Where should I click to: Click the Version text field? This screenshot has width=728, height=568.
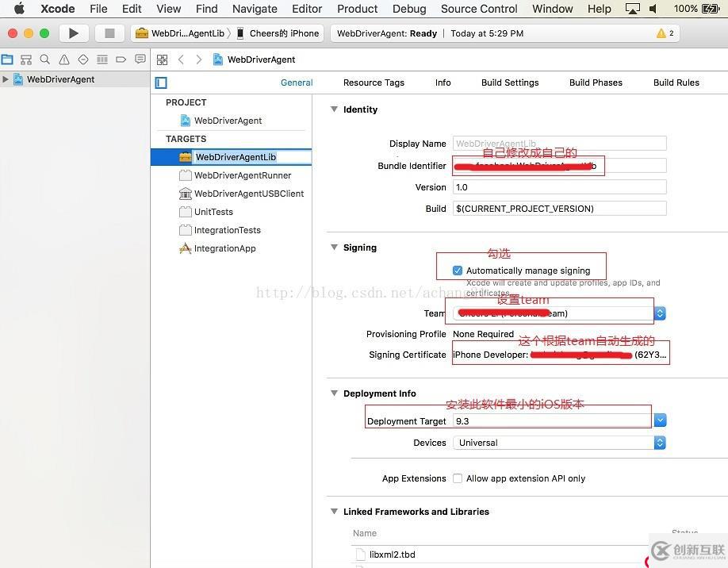pyautogui.click(x=559, y=187)
